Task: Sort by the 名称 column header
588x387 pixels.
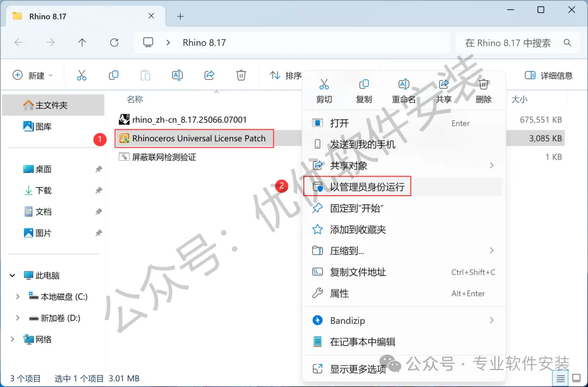Action: (x=135, y=99)
